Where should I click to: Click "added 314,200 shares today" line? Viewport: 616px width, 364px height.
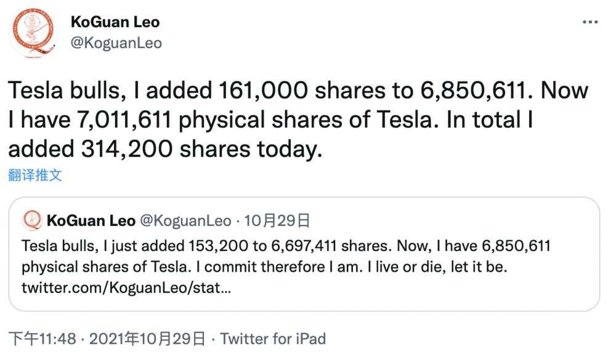165,150
